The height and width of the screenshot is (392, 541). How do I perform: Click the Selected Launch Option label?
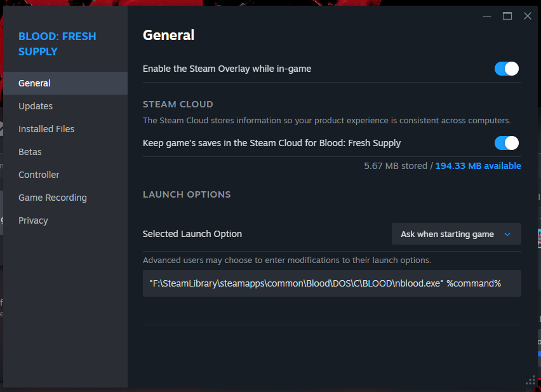click(x=192, y=234)
